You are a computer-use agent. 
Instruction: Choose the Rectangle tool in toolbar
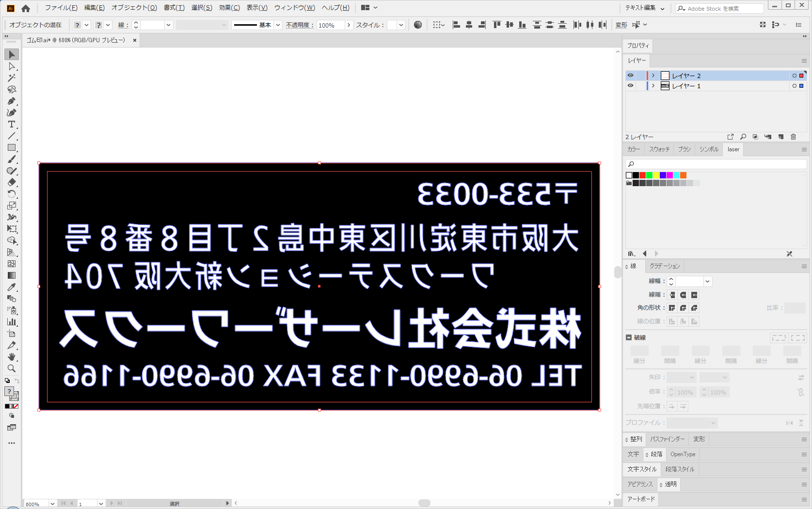[12, 148]
